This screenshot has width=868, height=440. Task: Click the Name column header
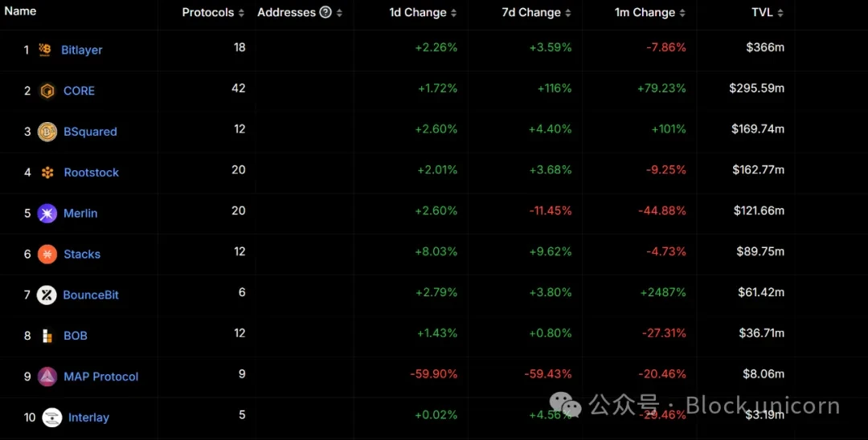tap(20, 11)
